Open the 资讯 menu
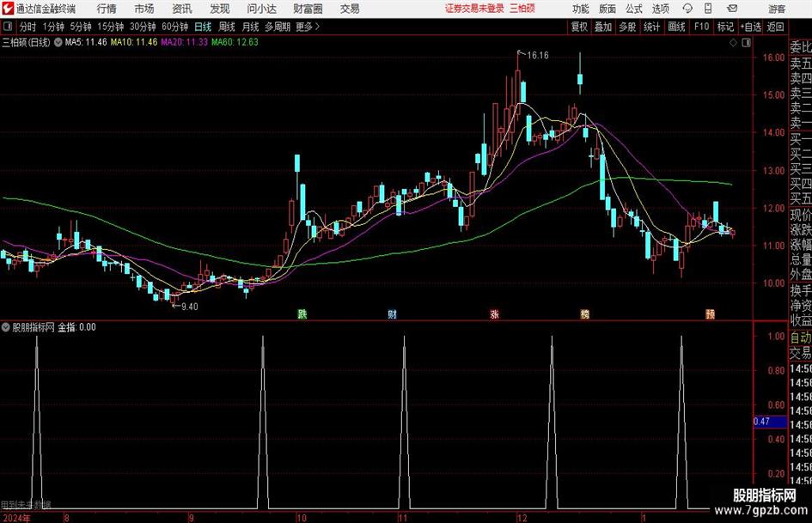This screenshot has width=812, height=523. click(x=182, y=9)
